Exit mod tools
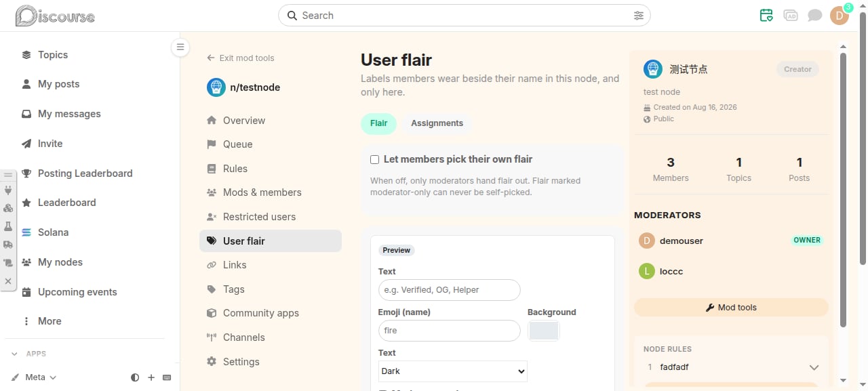868x391 pixels. (x=241, y=58)
